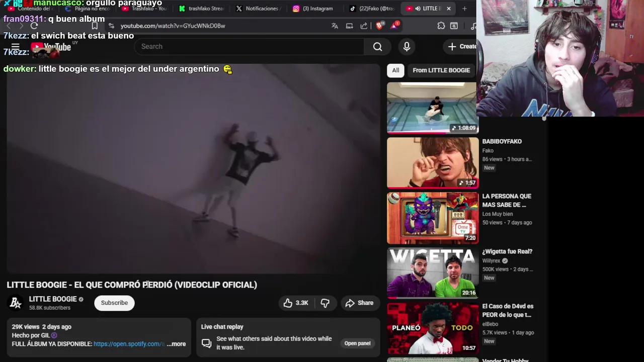Image resolution: width=644 pixels, height=362 pixels.
Task: Switch to the Notificaciones X tab
Action: tap(258, 9)
